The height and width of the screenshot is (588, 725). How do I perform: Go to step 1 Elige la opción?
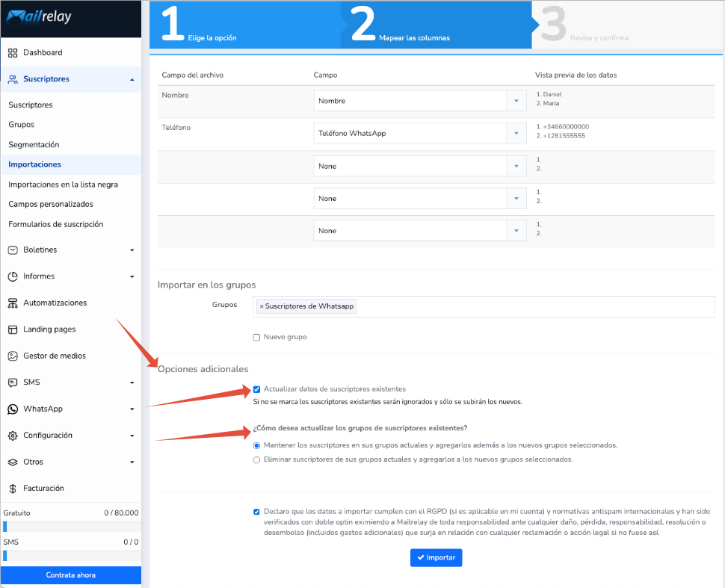point(245,24)
